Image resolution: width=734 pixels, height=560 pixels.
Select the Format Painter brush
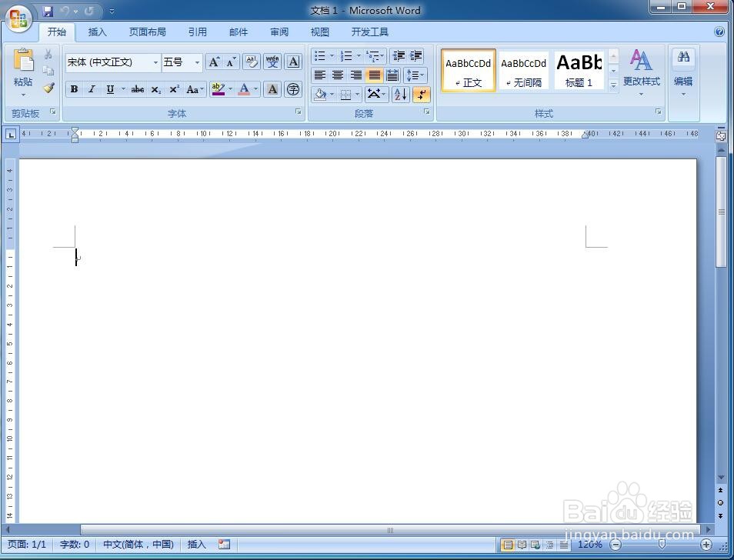[48, 88]
